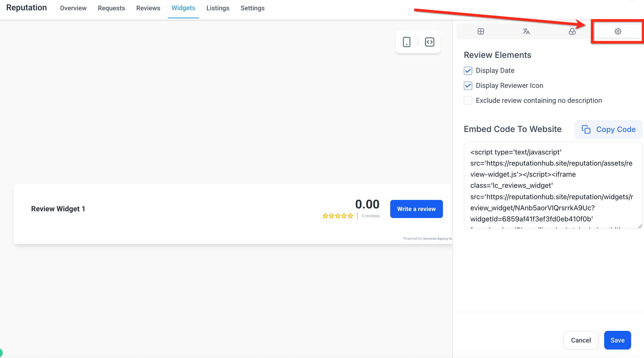Open the Requests tab

tap(111, 8)
